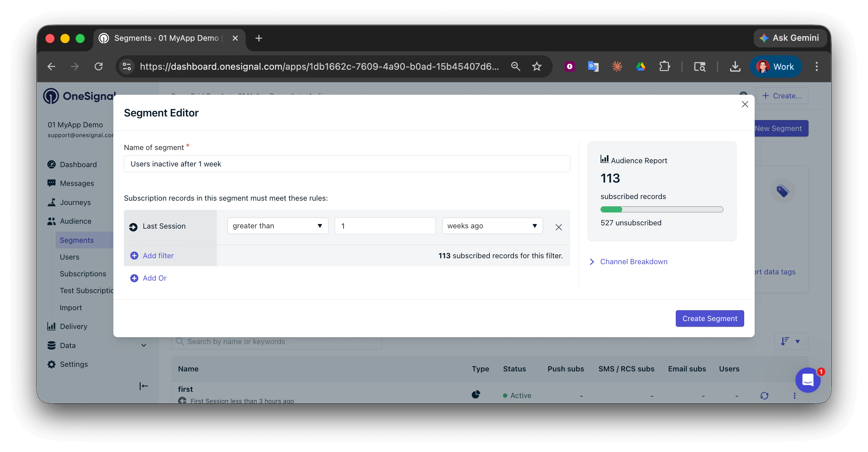The image size is (868, 452).
Task: Open the 'greater than' comparison dropdown
Action: click(x=277, y=226)
